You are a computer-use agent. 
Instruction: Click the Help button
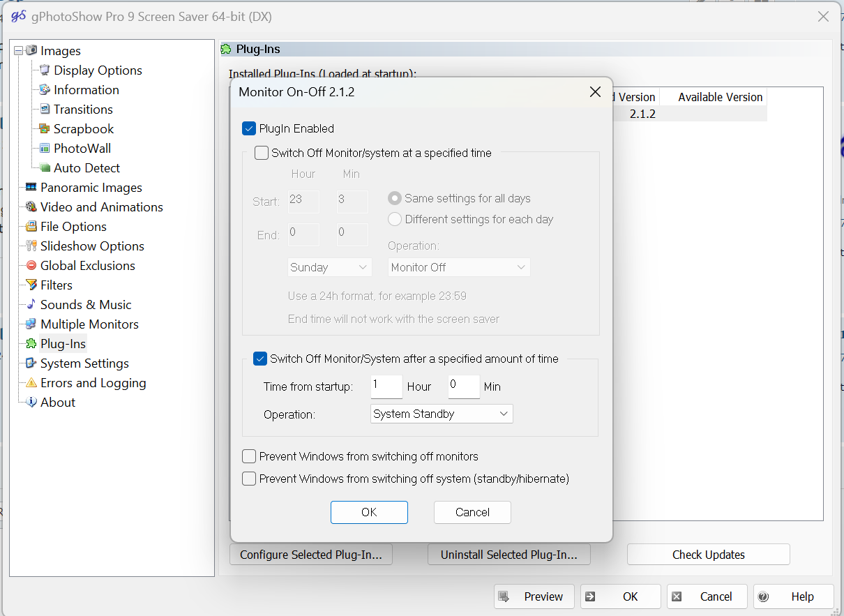click(794, 596)
